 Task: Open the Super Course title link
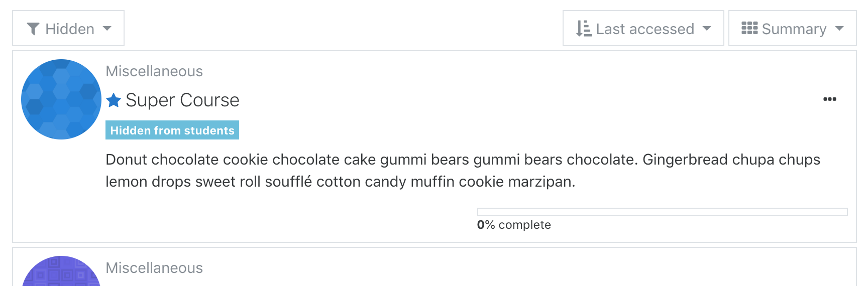click(182, 100)
